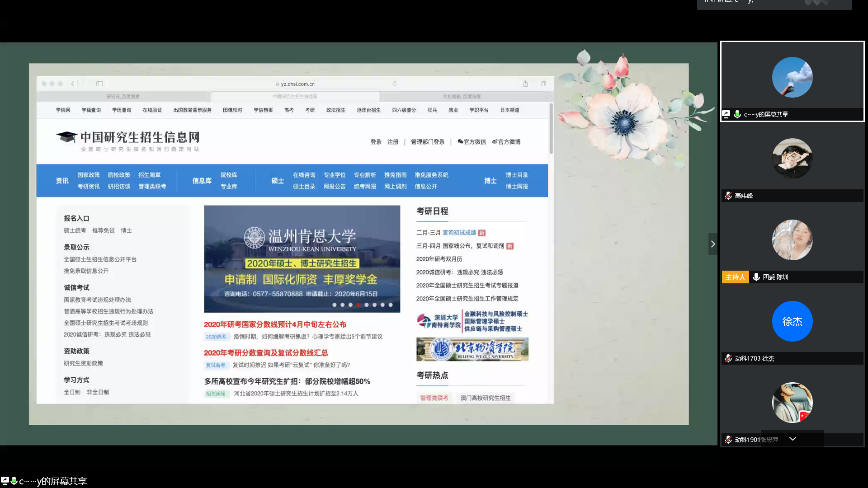Reload the yz.chsi.com.cn page
The width and height of the screenshot is (868, 488).
pyautogui.click(x=395, y=84)
